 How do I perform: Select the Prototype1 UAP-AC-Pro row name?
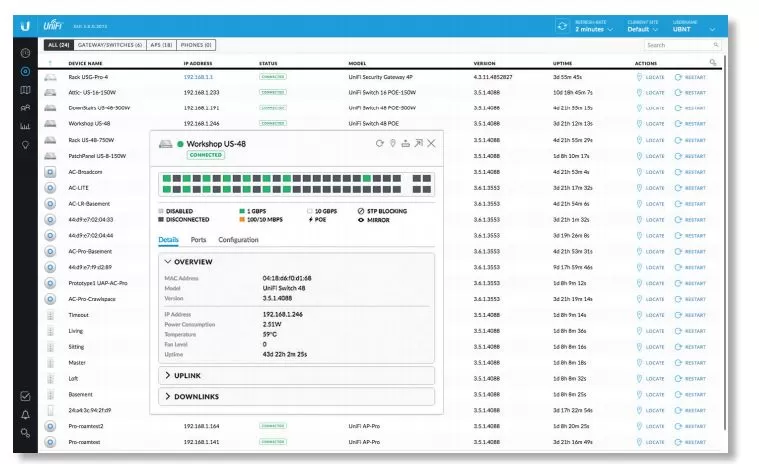98,283
